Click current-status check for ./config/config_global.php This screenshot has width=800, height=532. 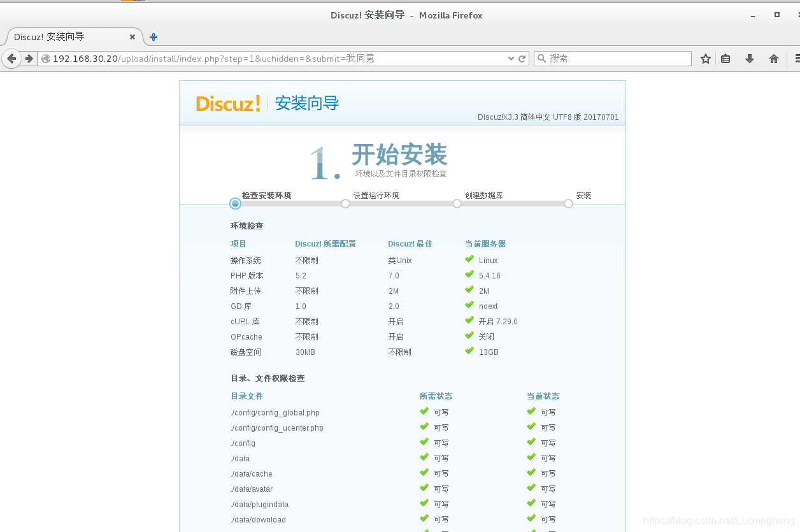531,411
